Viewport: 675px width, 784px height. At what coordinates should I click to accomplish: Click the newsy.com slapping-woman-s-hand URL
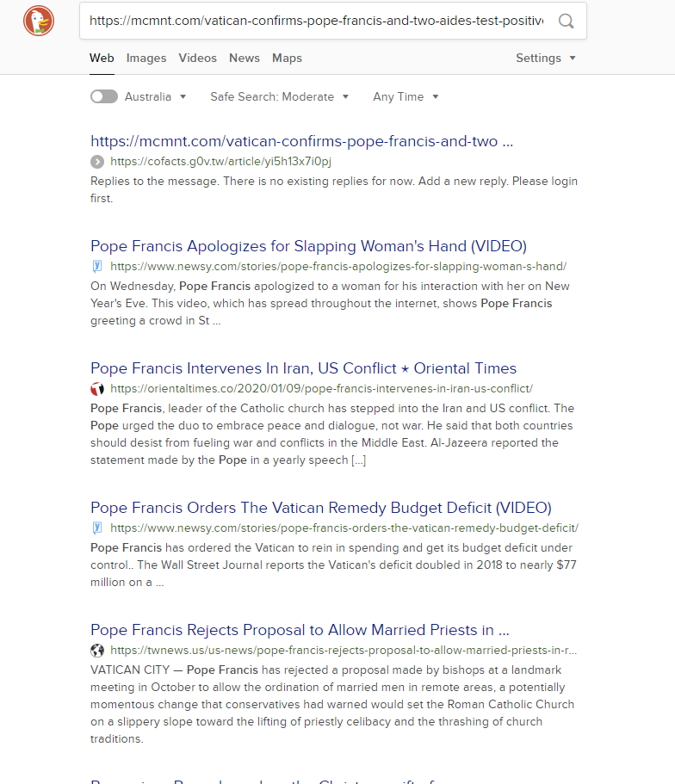(x=338, y=267)
